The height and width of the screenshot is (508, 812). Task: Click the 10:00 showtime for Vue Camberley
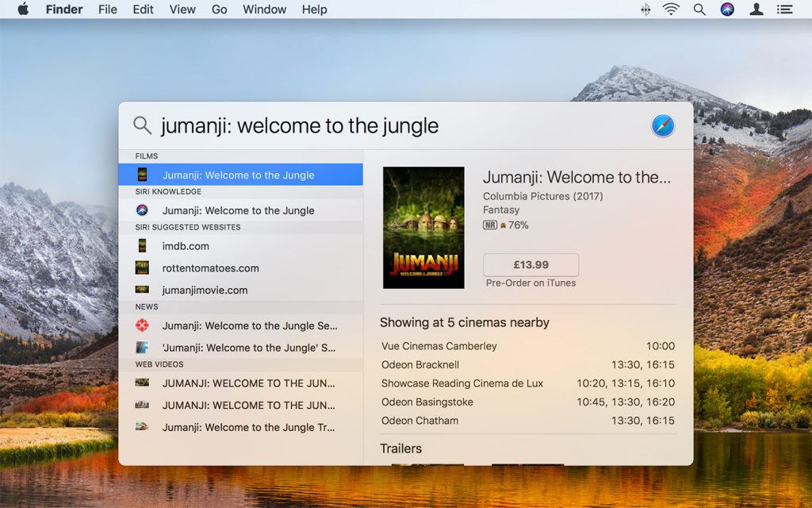click(661, 346)
